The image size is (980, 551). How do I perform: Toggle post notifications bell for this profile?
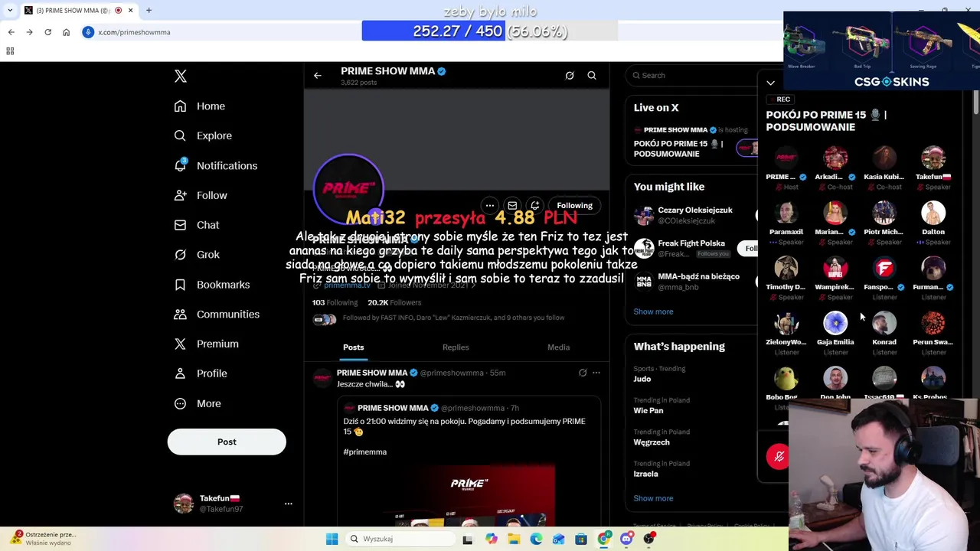[x=535, y=205]
